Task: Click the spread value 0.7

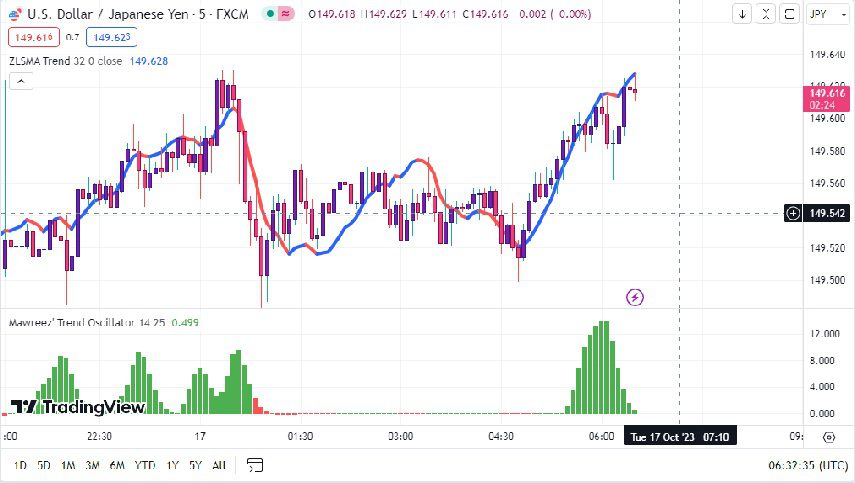Action: pyautogui.click(x=73, y=37)
